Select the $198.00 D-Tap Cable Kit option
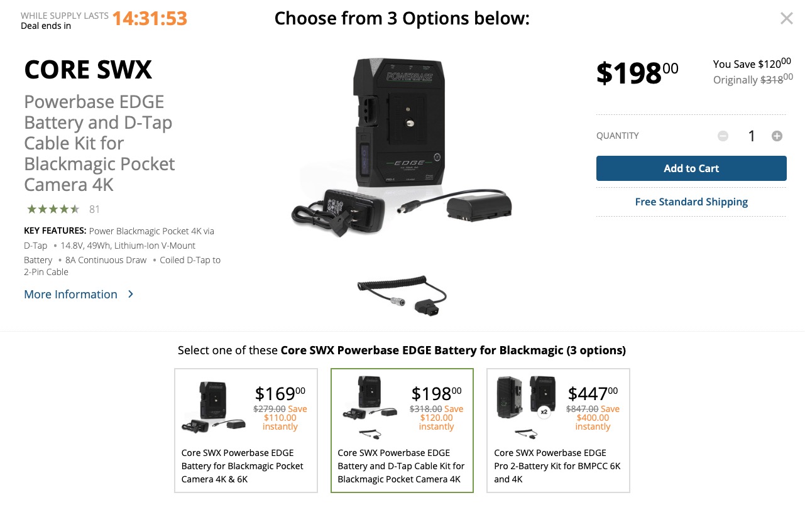The height and width of the screenshot is (532, 805). click(x=402, y=430)
